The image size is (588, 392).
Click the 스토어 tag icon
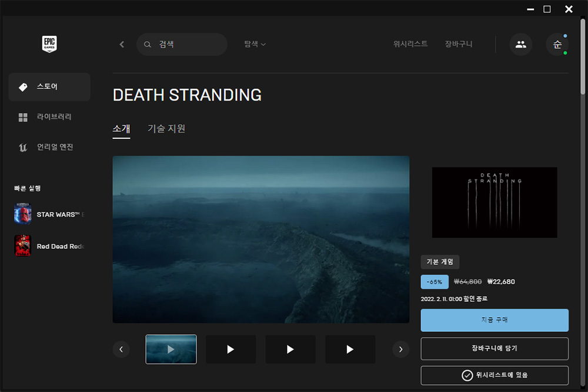(x=23, y=87)
